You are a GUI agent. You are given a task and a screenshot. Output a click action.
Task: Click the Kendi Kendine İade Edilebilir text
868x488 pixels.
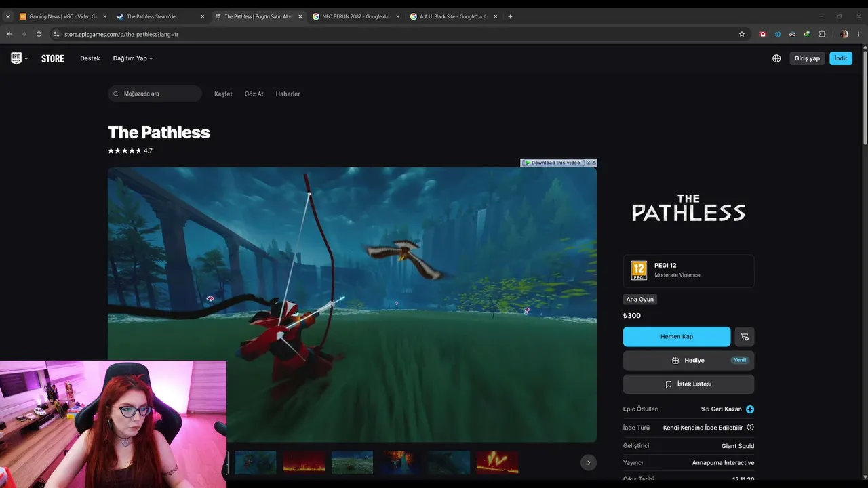click(703, 428)
